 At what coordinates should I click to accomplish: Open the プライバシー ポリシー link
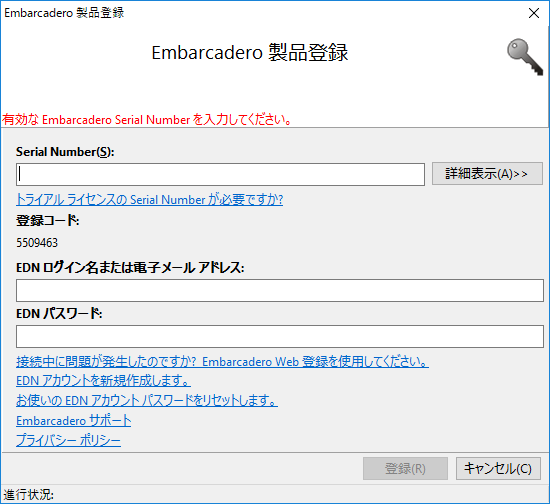(x=69, y=440)
